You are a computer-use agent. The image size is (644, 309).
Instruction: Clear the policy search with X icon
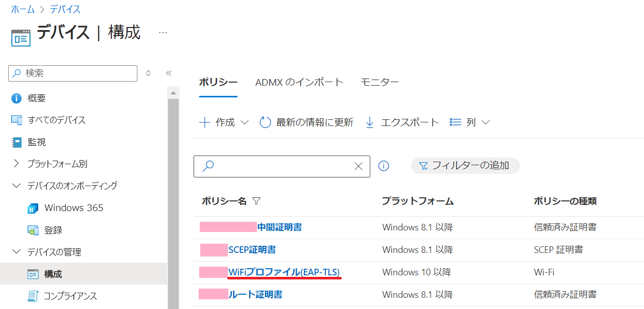tap(359, 166)
